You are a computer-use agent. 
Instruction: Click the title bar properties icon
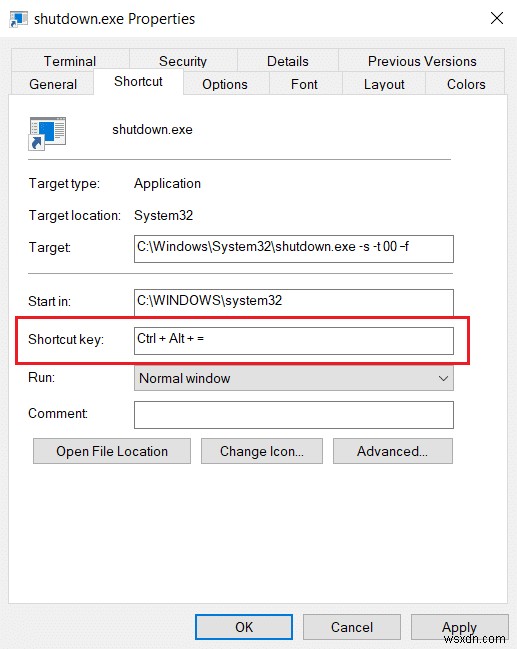click(18, 19)
